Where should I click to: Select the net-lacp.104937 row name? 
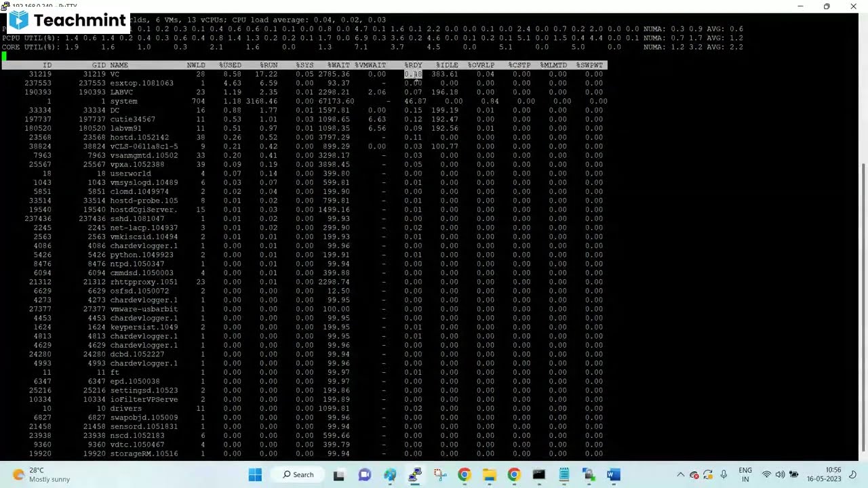pos(144,228)
